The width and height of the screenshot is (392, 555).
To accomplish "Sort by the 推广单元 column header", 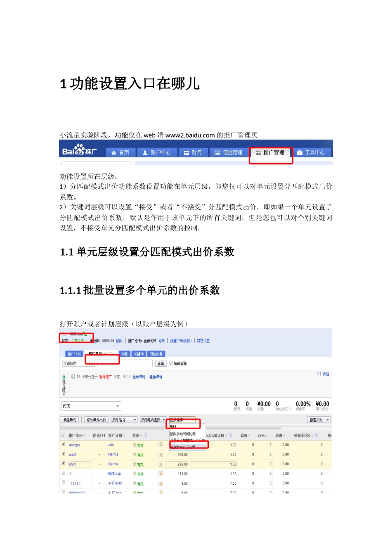I will tap(77, 435).
